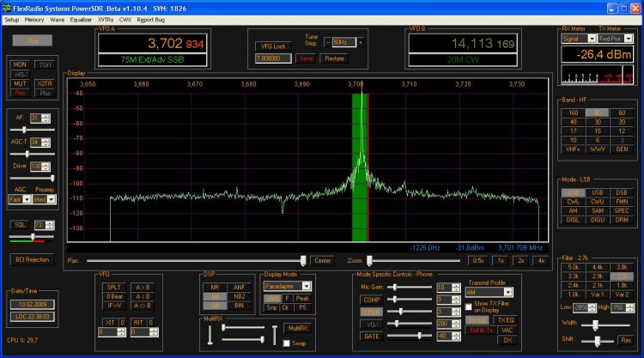This screenshot has height=358, width=644.
Task: Toggle the BCI Rejection button
Action: coord(32,260)
